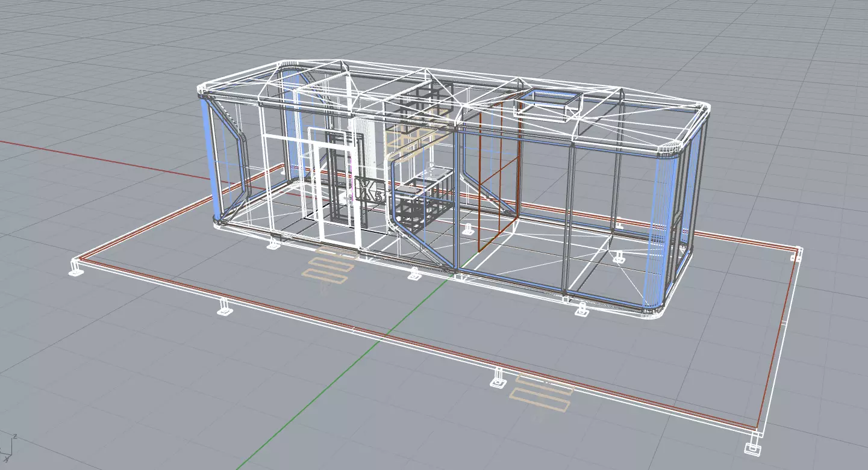Screen dimensions: 868x470
Task: Click the world axes icon in the viewport corner
Action: point(8,449)
